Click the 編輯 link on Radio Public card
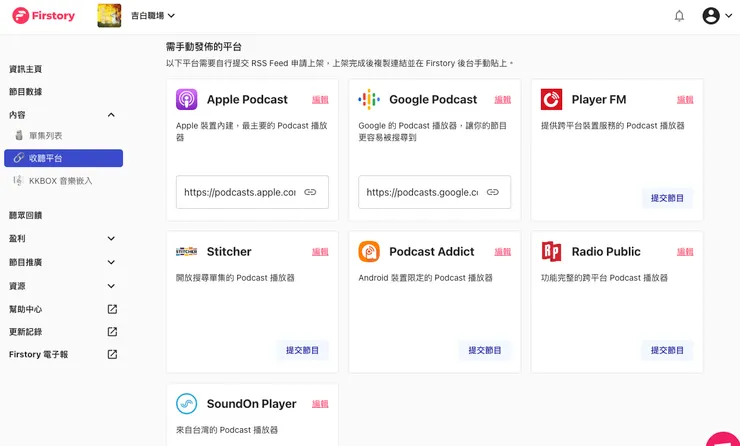This screenshot has height=446, width=740. point(685,252)
